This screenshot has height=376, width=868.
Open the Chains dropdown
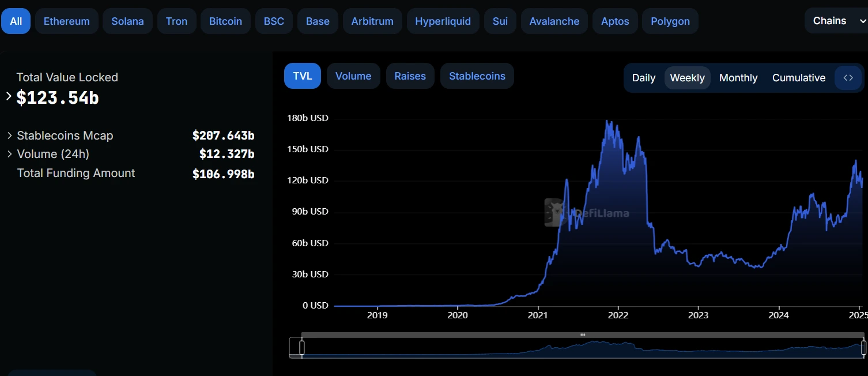[x=837, y=21]
